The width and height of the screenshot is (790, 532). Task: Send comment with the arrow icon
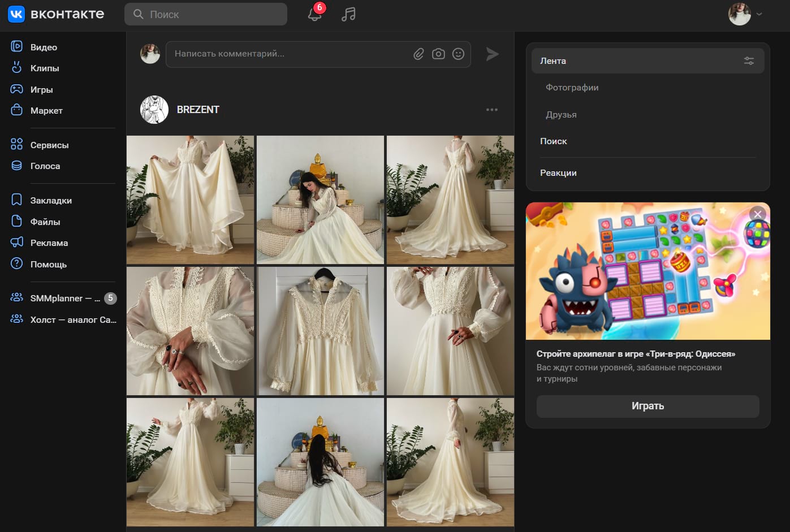492,54
